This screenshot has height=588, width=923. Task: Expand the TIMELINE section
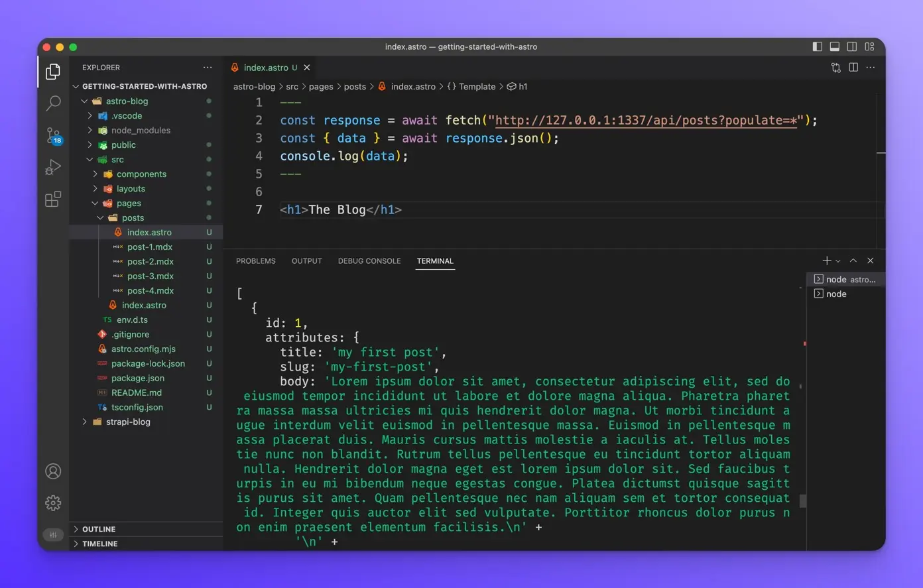tap(146, 544)
